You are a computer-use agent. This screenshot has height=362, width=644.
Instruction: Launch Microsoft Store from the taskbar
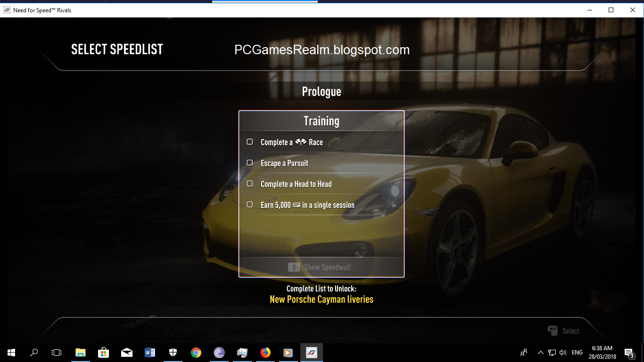click(x=104, y=353)
